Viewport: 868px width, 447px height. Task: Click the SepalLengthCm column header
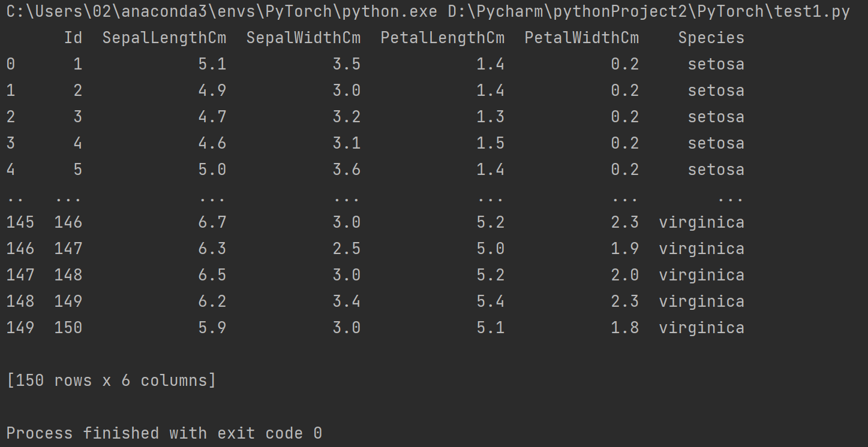[164, 38]
